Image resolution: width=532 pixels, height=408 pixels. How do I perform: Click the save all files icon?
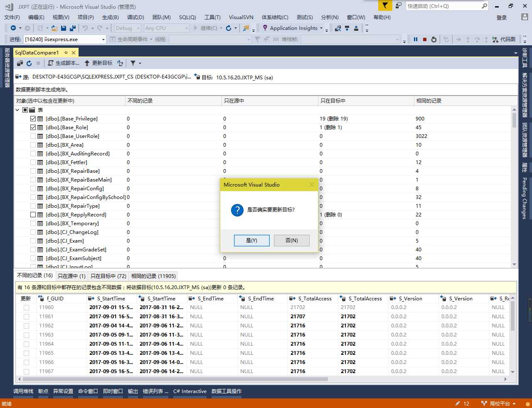point(72,28)
